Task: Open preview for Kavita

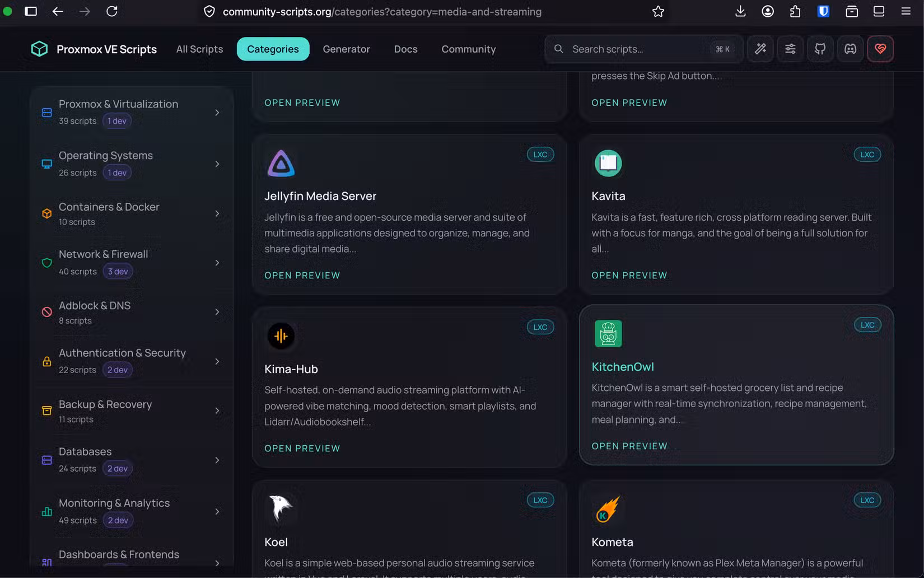Action: (x=629, y=275)
